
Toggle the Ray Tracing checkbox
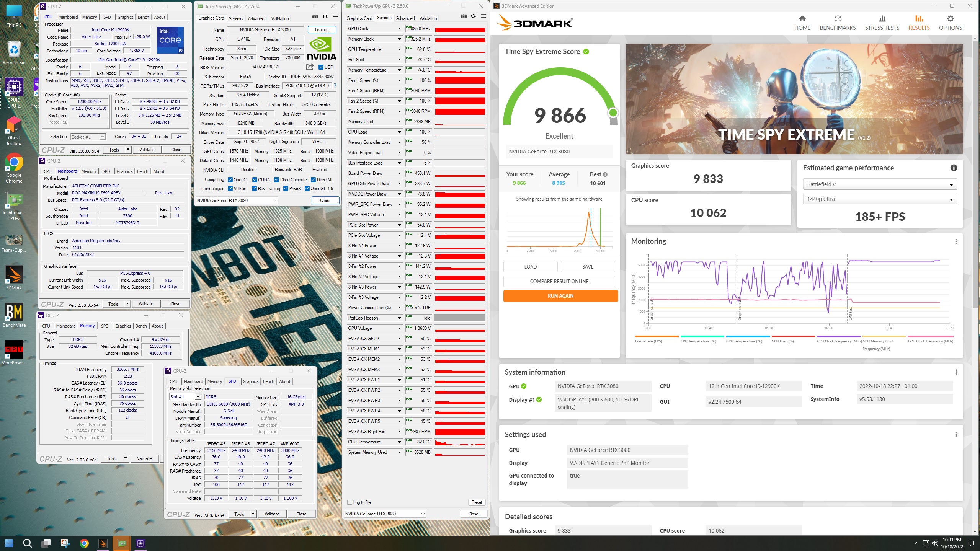click(255, 189)
